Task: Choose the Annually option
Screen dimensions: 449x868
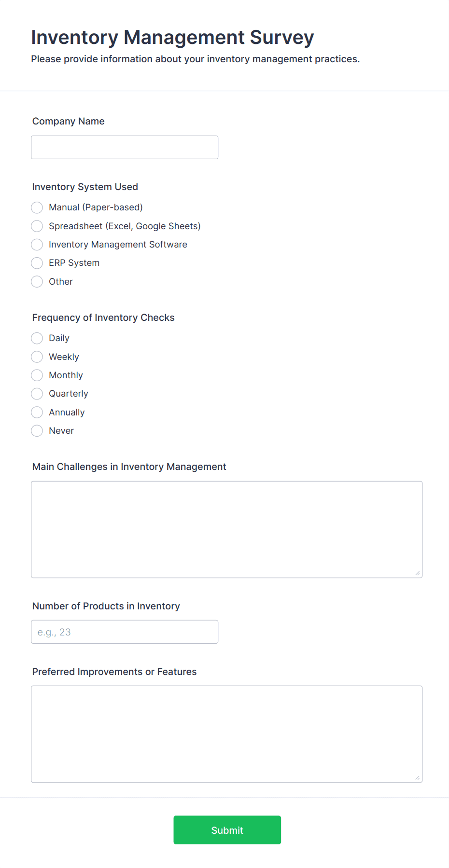Action: (x=37, y=412)
